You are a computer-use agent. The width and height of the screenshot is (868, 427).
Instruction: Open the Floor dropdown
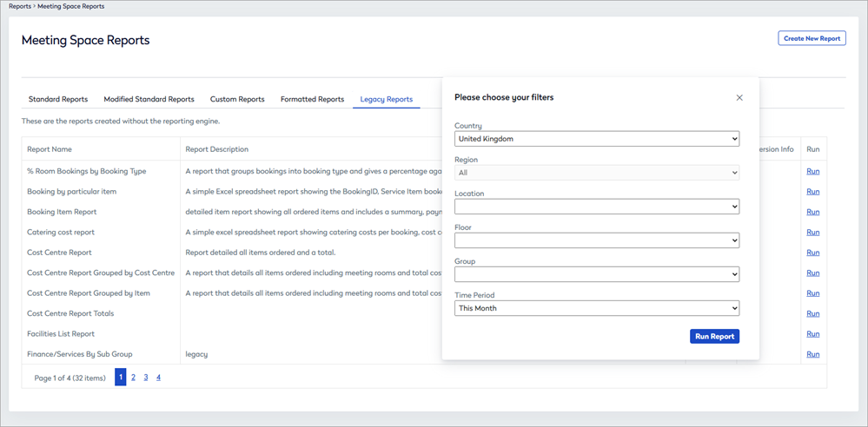pyautogui.click(x=596, y=240)
